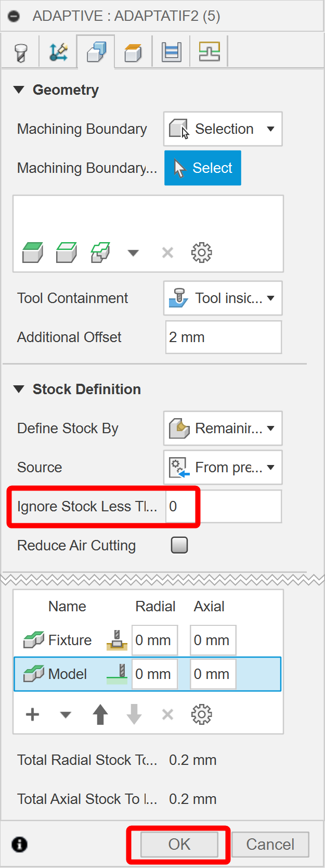Open the Tool Containment dropdown

pyautogui.click(x=223, y=298)
